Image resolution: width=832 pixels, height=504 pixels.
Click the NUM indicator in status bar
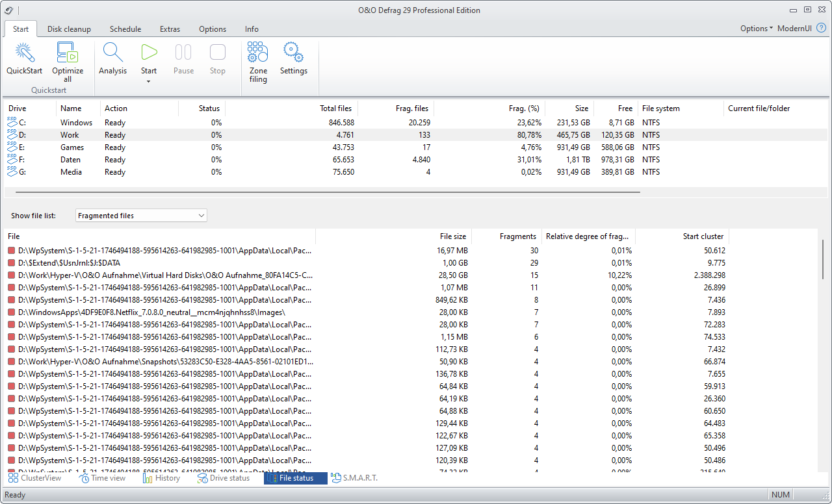coord(781,495)
